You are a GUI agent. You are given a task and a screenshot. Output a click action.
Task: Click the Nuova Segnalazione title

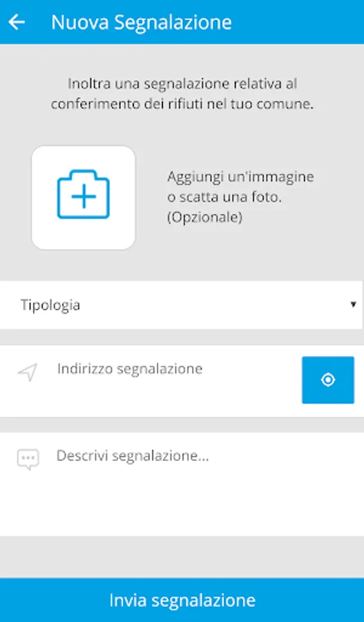[x=142, y=22]
